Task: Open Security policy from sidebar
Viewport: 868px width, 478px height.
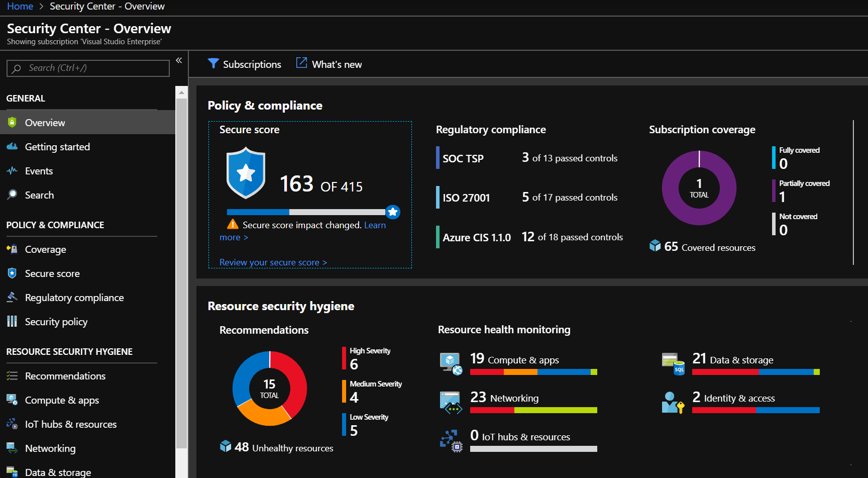Action: (56, 322)
